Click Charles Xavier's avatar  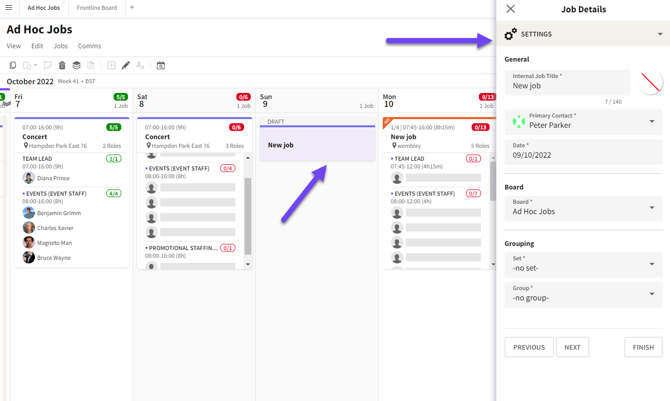(x=29, y=227)
